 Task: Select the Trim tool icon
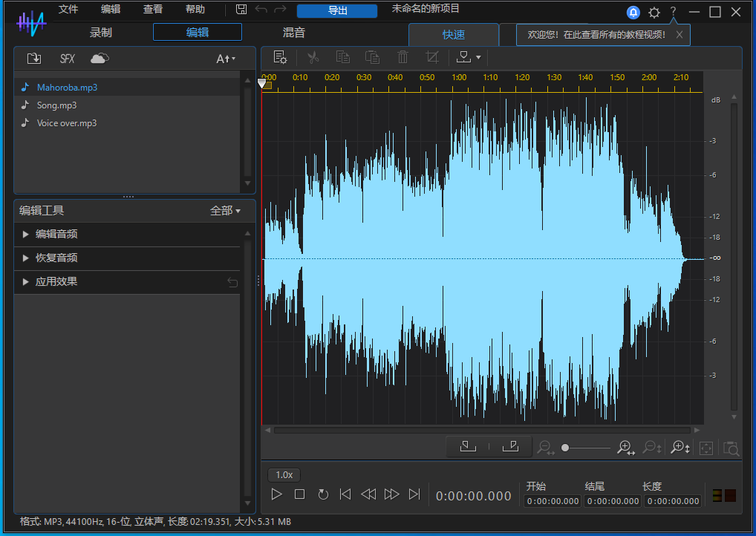tap(431, 57)
